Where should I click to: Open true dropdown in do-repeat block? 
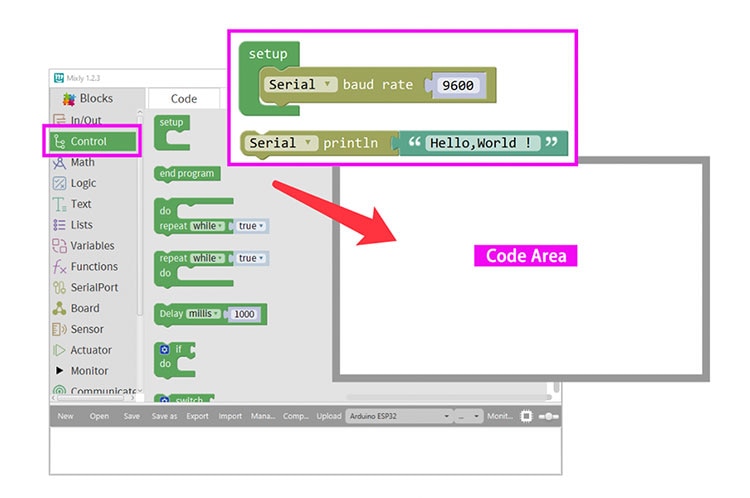click(x=251, y=226)
